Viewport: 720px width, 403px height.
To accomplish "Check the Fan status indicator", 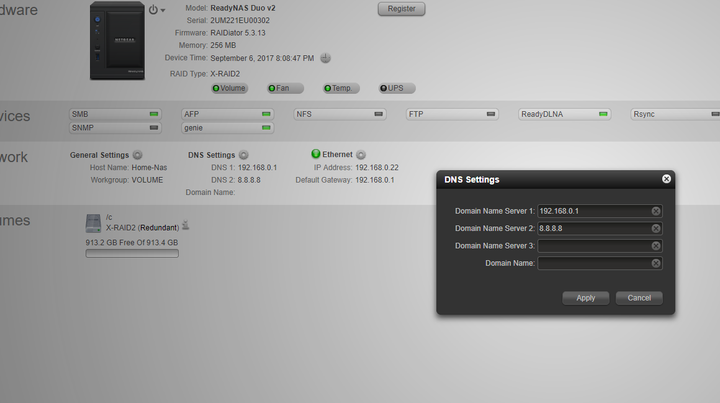I will pyautogui.click(x=285, y=88).
